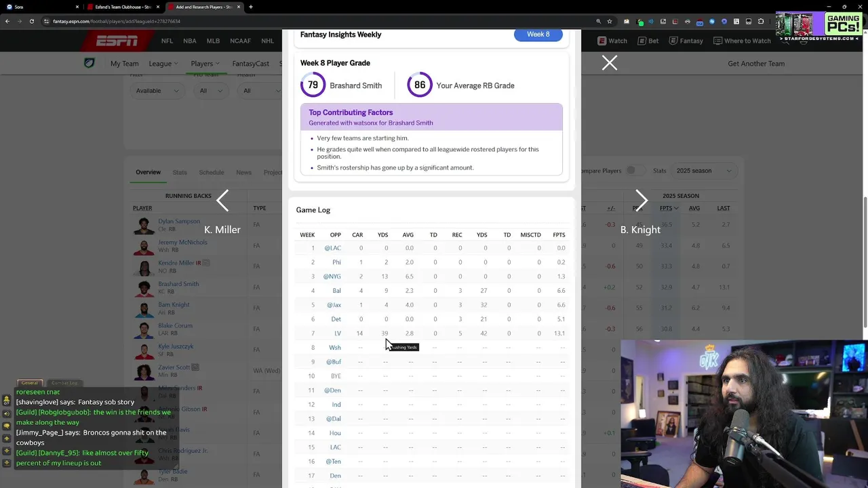Click the Fantasy link in ESPN header
This screenshot has width=868, height=488.
pos(686,41)
